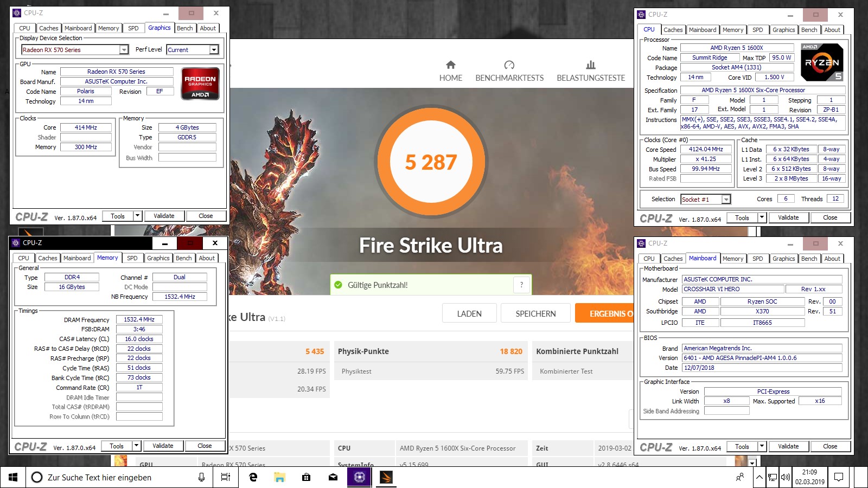
Task: Open BELASTUNGSTESTE bar chart icon
Action: (x=591, y=65)
